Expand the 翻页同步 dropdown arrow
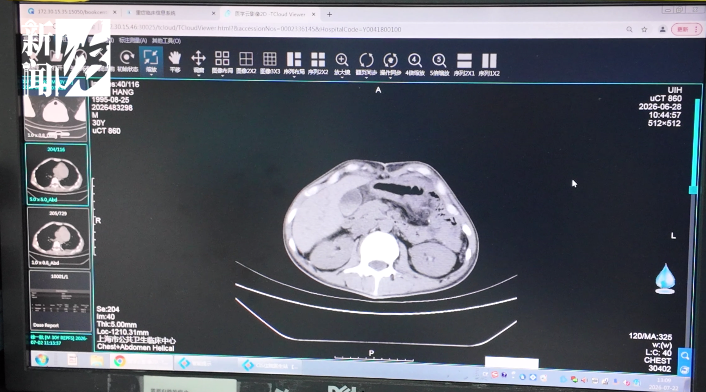 pos(366,77)
